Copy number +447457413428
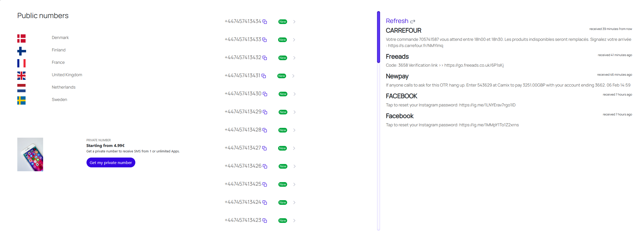This screenshot has height=234, width=644. [265, 130]
